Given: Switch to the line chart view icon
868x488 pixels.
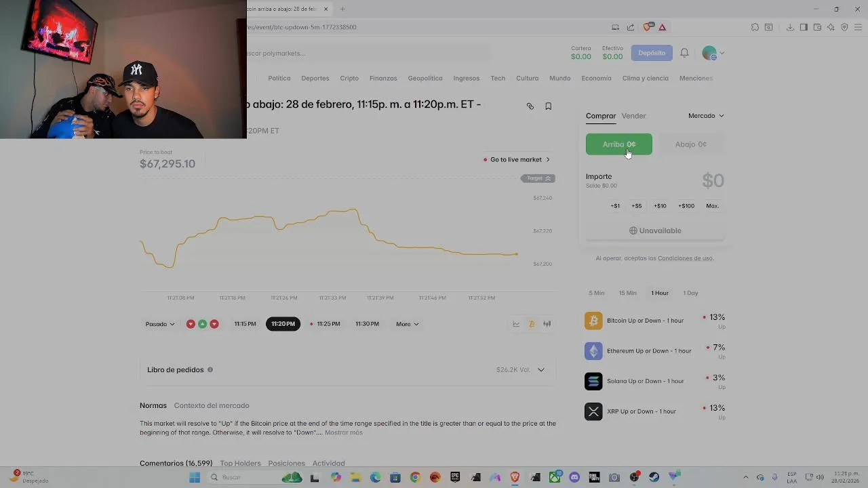Looking at the screenshot, I should (516, 324).
